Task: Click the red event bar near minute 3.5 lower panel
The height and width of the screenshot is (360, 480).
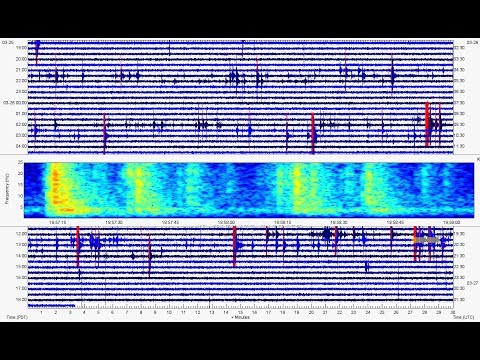Action: tap(78, 247)
